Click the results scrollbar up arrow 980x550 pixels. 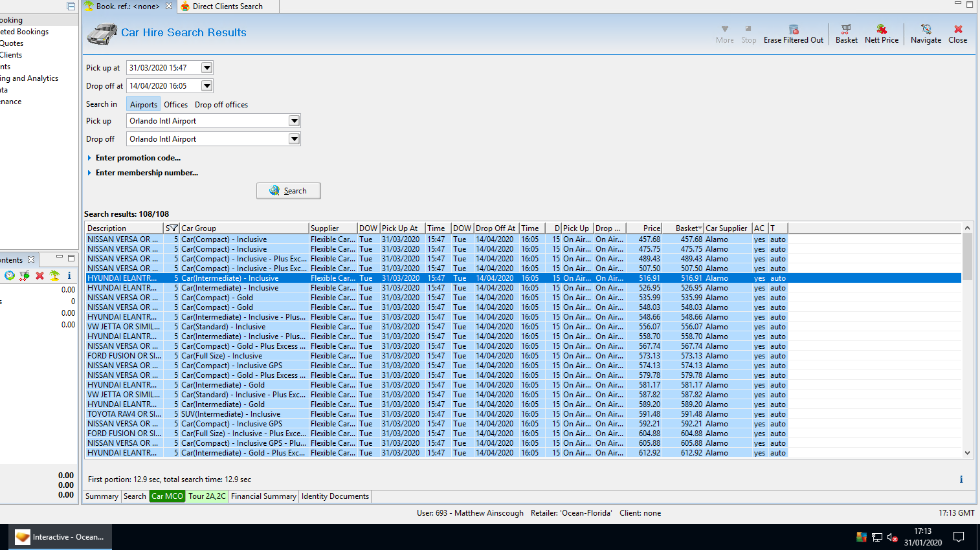coord(967,228)
